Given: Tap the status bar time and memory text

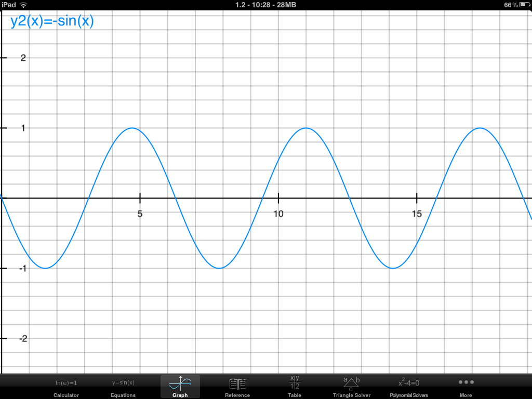Looking at the screenshot, I should click(265, 5).
